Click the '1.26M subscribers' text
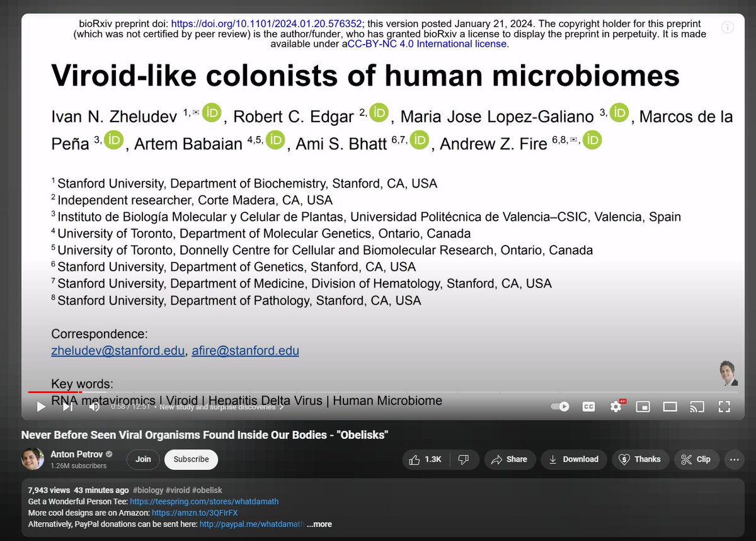Screen dimensions: 756x541 coord(79,466)
